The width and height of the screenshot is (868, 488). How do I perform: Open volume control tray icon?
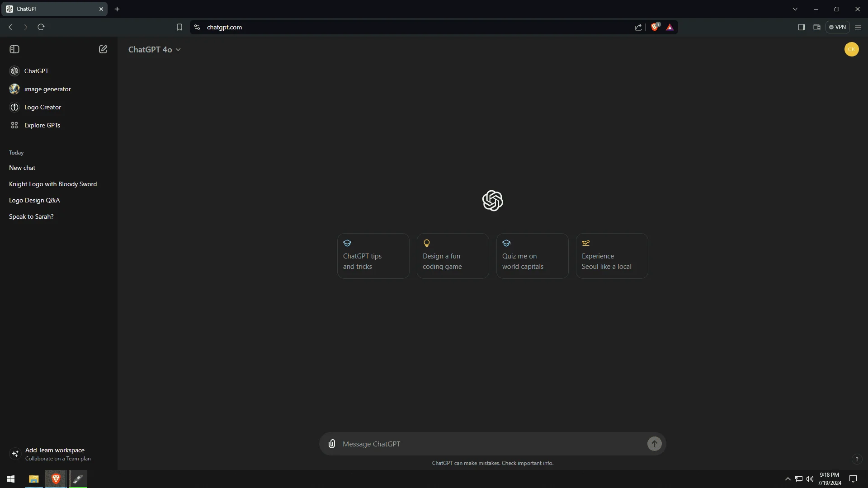click(810, 479)
